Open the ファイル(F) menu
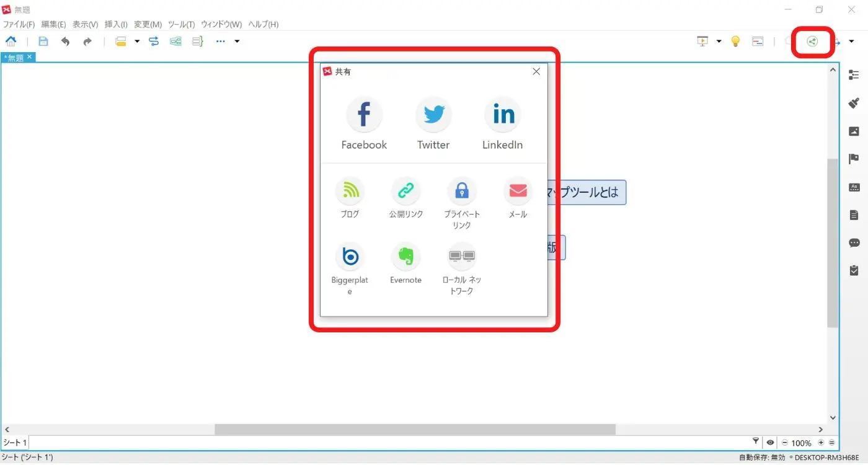Screen dimensions: 868x465 pos(19,25)
